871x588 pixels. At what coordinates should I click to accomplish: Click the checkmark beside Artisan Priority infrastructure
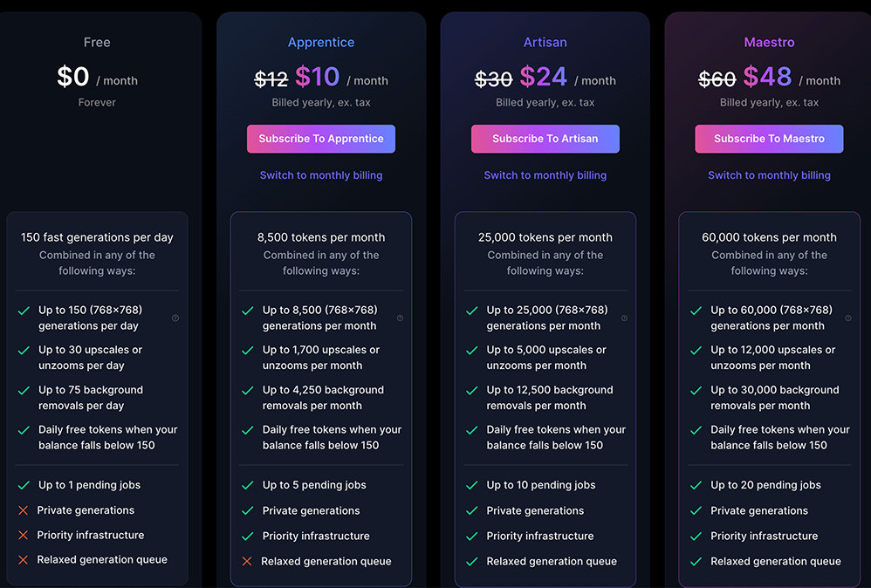471,537
